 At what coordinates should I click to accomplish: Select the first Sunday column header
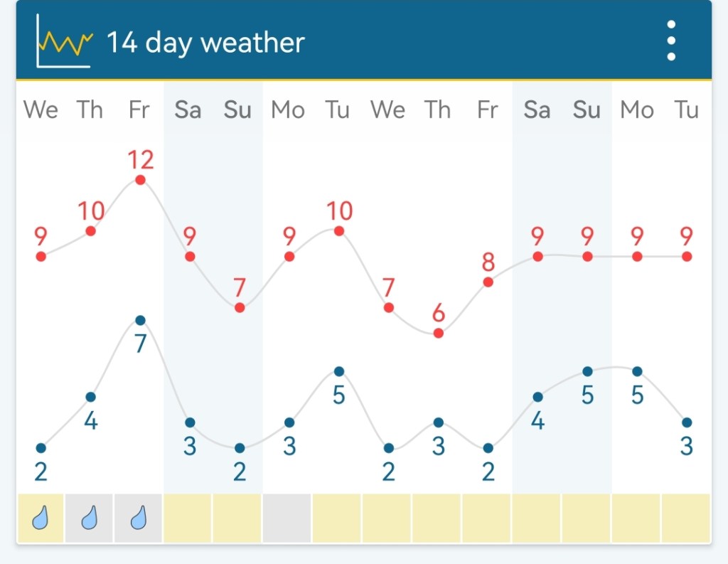pyautogui.click(x=238, y=110)
